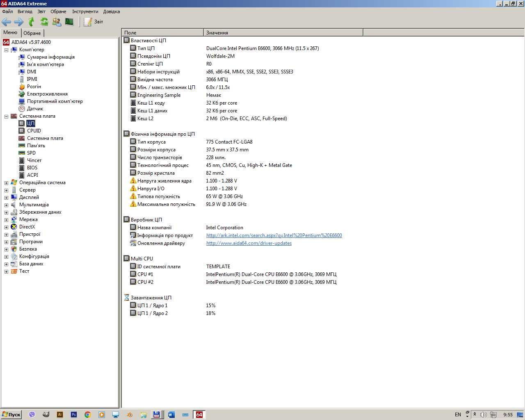
Task: Select Портативний комп'ютер tree item
Action: (x=55, y=101)
